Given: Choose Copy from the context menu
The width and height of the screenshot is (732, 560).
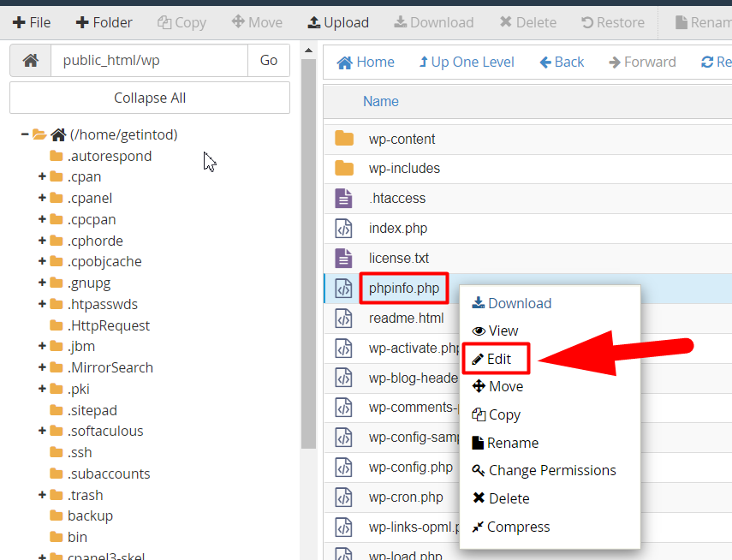Looking at the screenshot, I should click(x=496, y=414).
